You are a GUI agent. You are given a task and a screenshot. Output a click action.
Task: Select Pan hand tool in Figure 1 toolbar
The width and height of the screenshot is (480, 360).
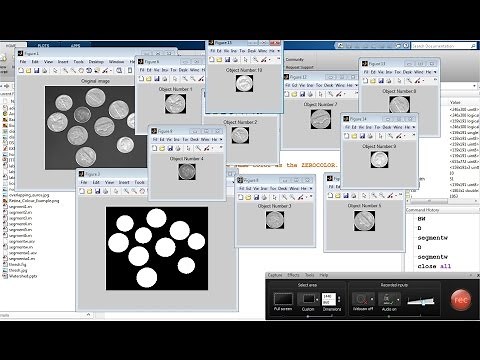[81, 70]
